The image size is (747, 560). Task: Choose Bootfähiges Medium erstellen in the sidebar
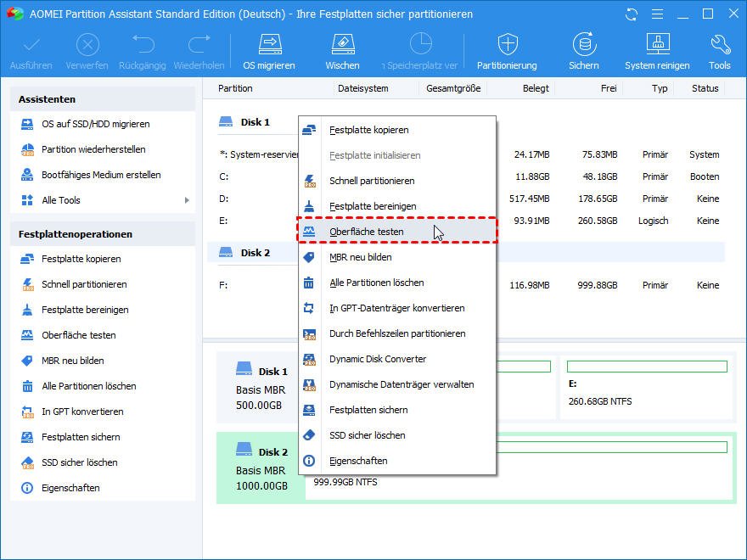(x=103, y=175)
